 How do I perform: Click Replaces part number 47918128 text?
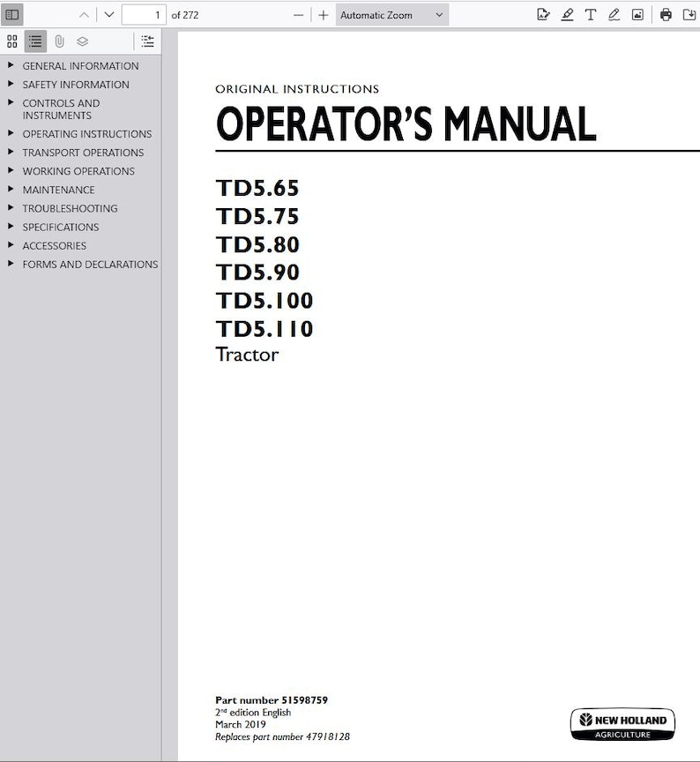[282, 736]
